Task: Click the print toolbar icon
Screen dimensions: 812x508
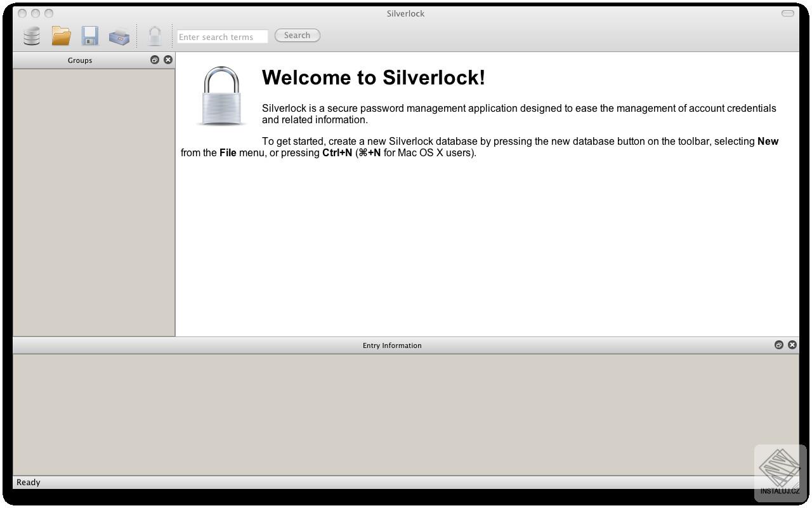Action: 119,37
